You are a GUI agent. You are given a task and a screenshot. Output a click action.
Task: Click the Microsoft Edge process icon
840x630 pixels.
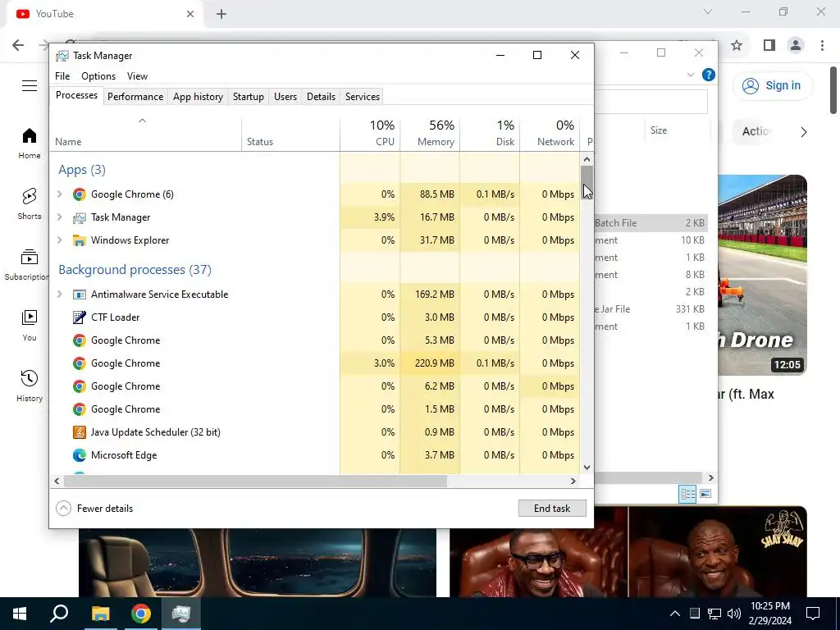pyautogui.click(x=80, y=455)
